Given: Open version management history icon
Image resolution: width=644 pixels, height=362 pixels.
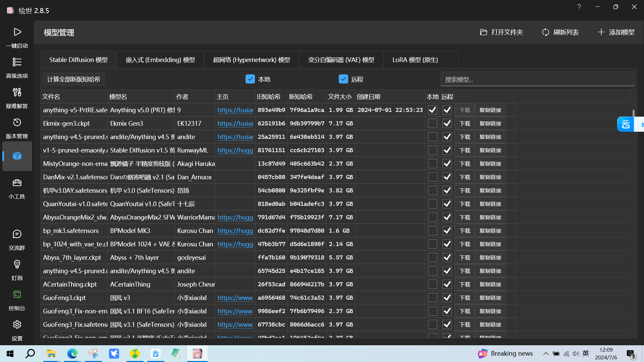Looking at the screenshot, I should [17, 123].
